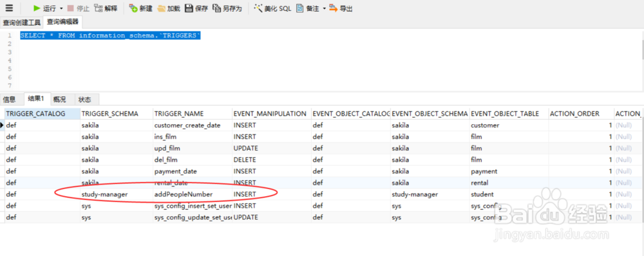The image size is (644, 256).
Task: Expand the 运行 dropdown arrow
Action: pos(61,8)
